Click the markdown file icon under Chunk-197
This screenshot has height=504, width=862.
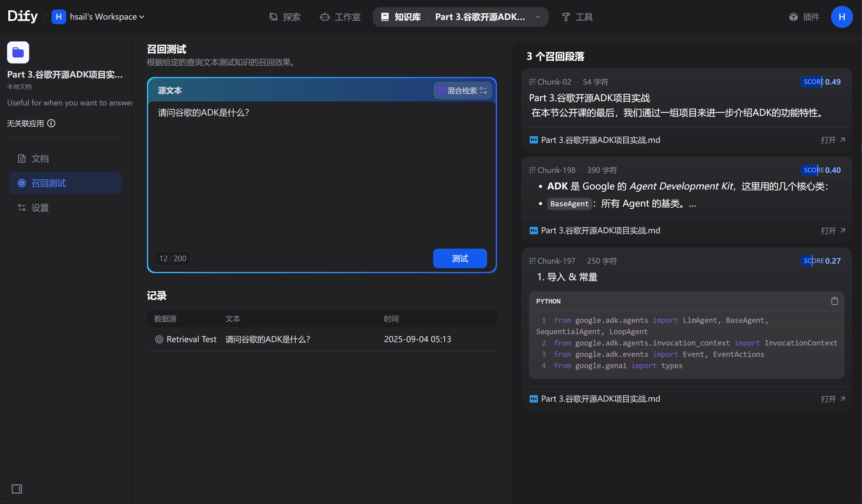pyautogui.click(x=534, y=399)
